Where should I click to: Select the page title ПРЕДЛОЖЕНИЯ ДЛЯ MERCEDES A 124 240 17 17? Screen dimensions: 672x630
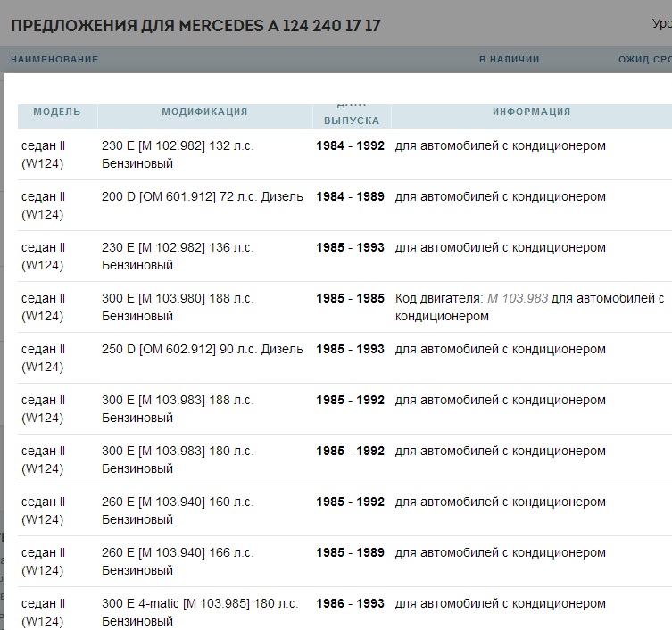(x=195, y=26)
